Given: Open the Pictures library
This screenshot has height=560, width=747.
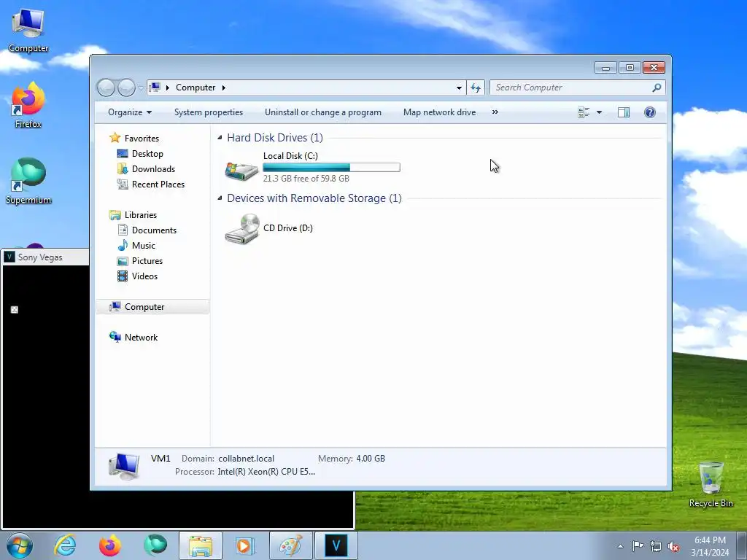Looking at the screenshot, I should (x=147, y=261).
